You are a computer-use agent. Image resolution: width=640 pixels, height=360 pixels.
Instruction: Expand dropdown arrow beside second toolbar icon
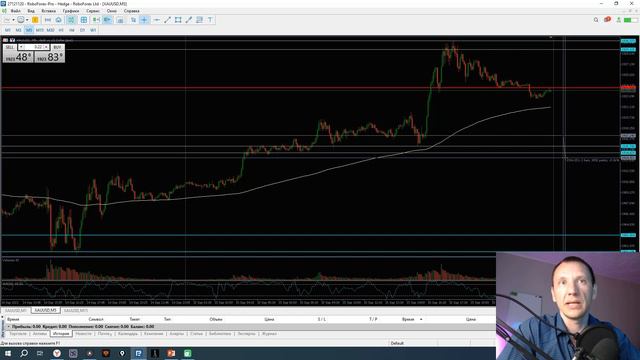(x=27, y=20)
